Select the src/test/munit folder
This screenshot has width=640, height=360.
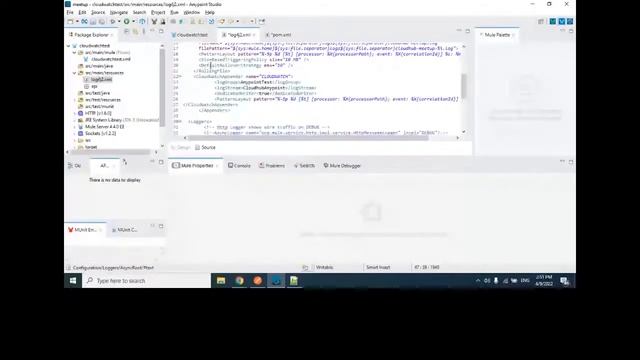(96, 107)
